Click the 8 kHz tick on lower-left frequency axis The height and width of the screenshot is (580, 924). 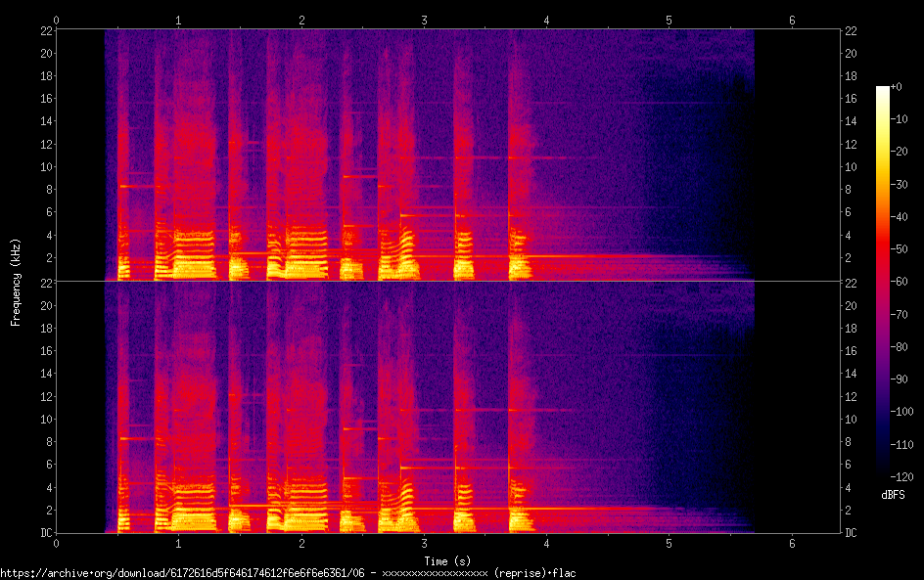coord(45,442)
